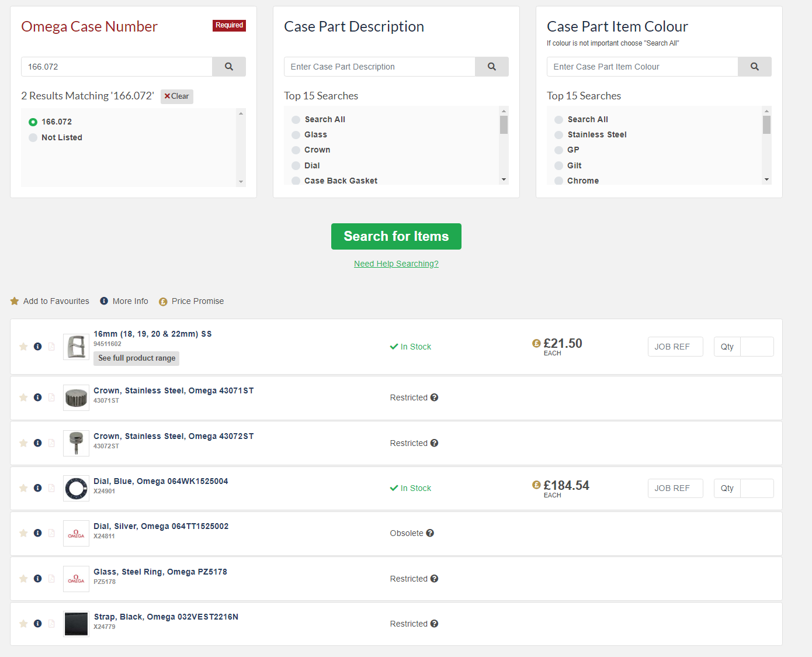Click the Obsolete help icon for Silver Dial

coord(430,533)
